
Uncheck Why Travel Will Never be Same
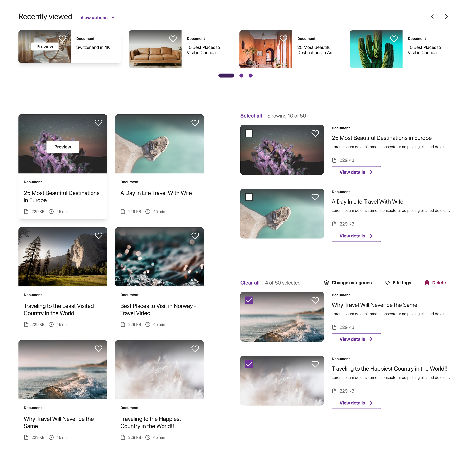pyautogui.click(x=249, y=300)
